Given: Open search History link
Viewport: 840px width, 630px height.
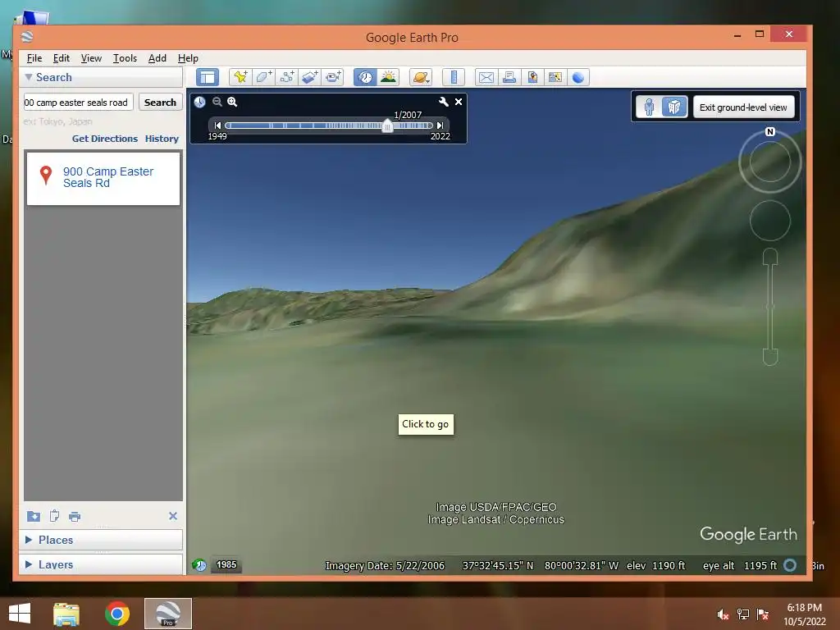Looking at the screenshot, I should click(x=162, y=139).
